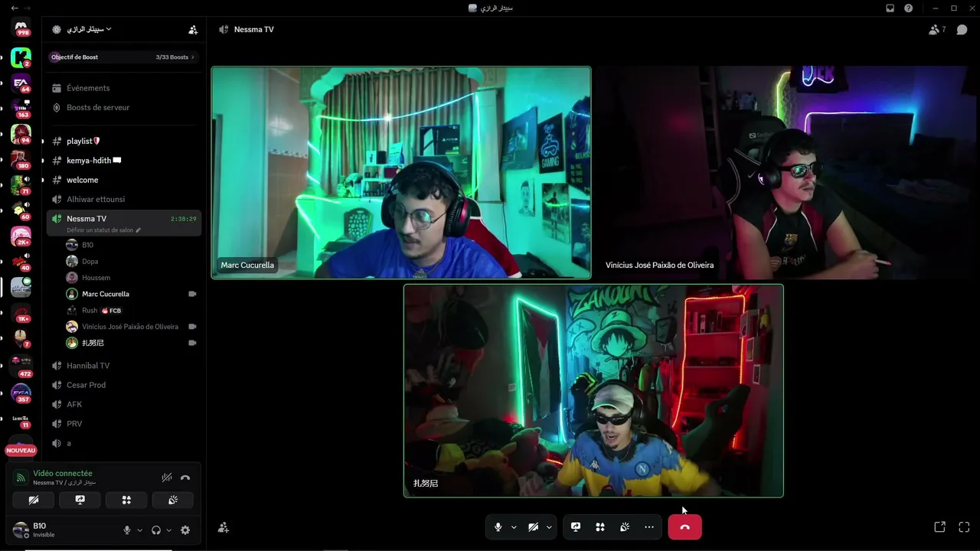Edit the channel status pencil icon
Viewport: 980px width, 551px height.
tap(139, 230)
